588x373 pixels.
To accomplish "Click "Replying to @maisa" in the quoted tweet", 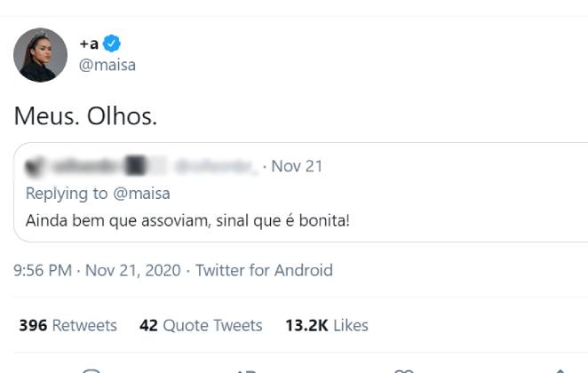I will click(98, 193).
